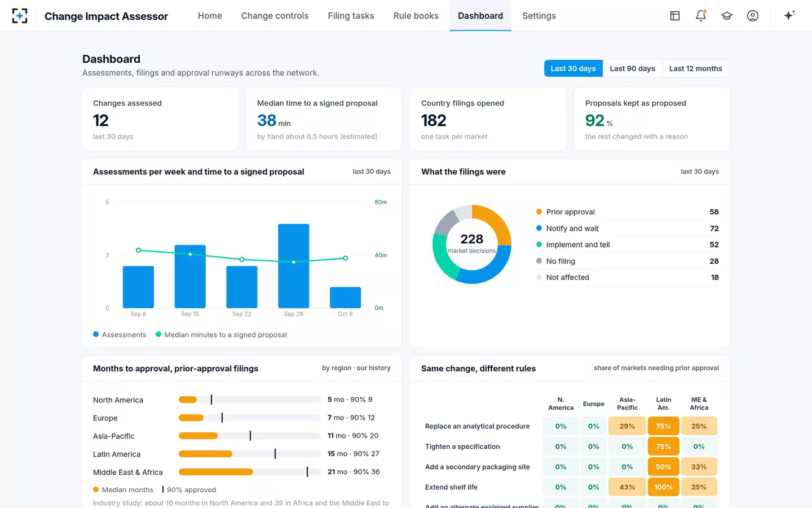Open the layout panel icon in header
The width and height of the screenshot is (812, 508).
pyautogui.click(x=675, y=16)
